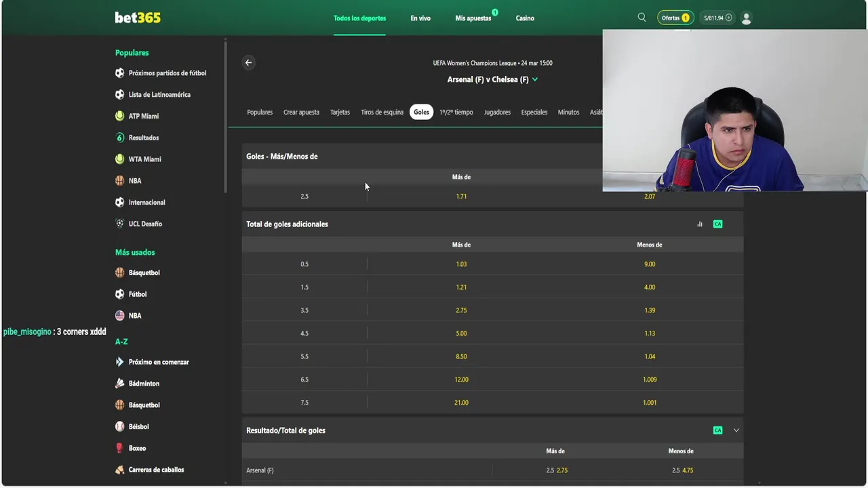
Task: Click the Fútbol icon under Más usados
Action: pos(120,294)
